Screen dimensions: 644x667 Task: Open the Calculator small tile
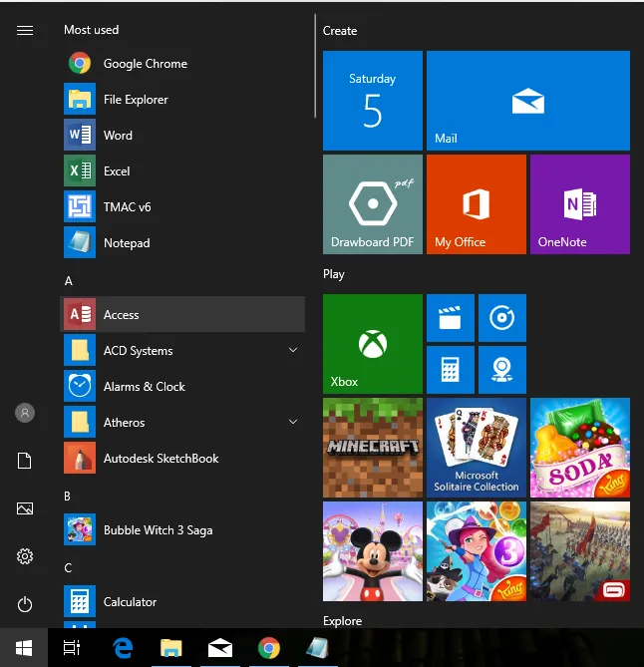pyautogui.click(x=450, y=370)
